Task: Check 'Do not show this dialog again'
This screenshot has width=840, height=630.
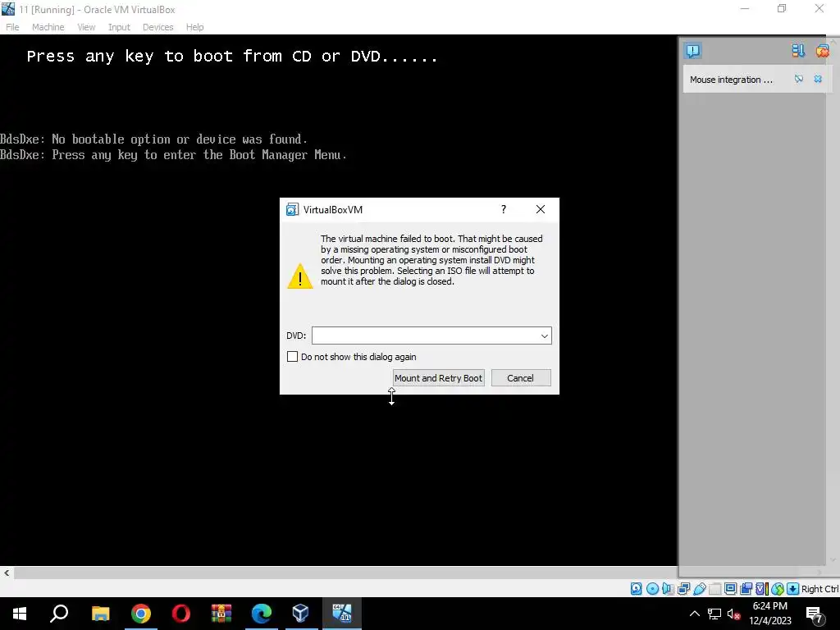Action: click(x=293, y=357)
